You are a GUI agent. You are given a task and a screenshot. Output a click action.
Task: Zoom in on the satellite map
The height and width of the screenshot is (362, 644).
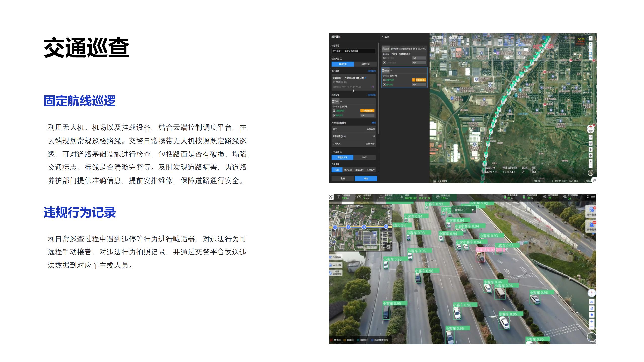[591, 161]
